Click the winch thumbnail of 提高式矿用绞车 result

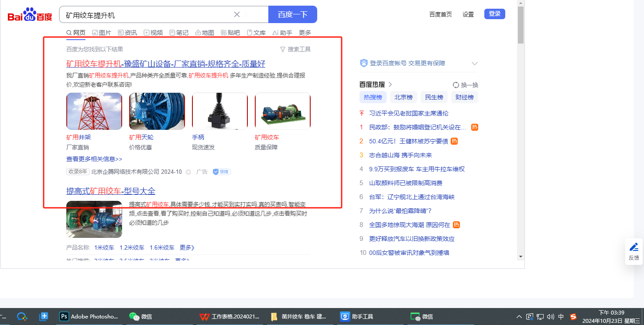[94, 219]
